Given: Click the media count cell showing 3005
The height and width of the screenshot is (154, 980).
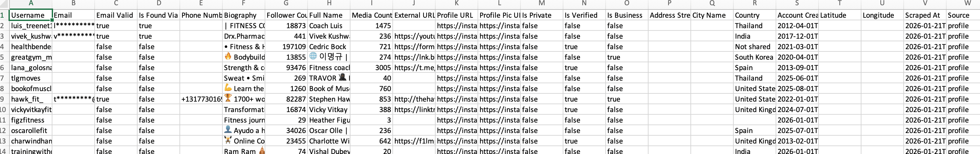Looking at the screenshot, I should 371,68.
